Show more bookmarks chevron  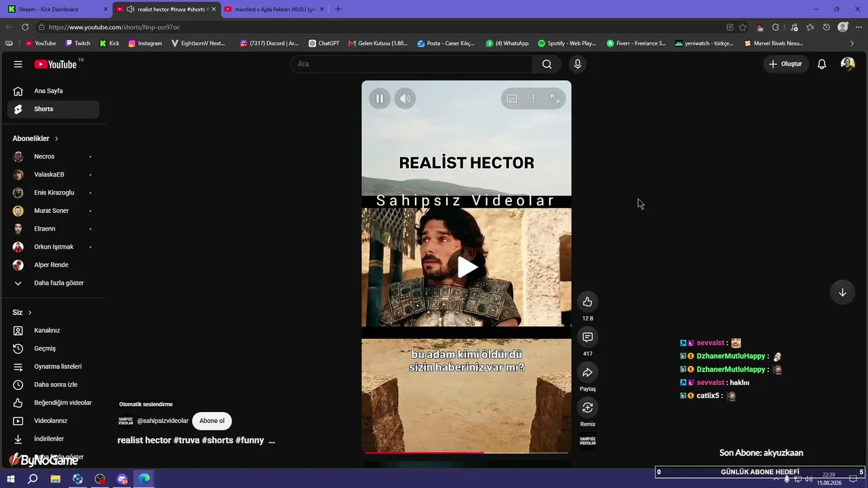pyautogui.click(x=852, y=43)
